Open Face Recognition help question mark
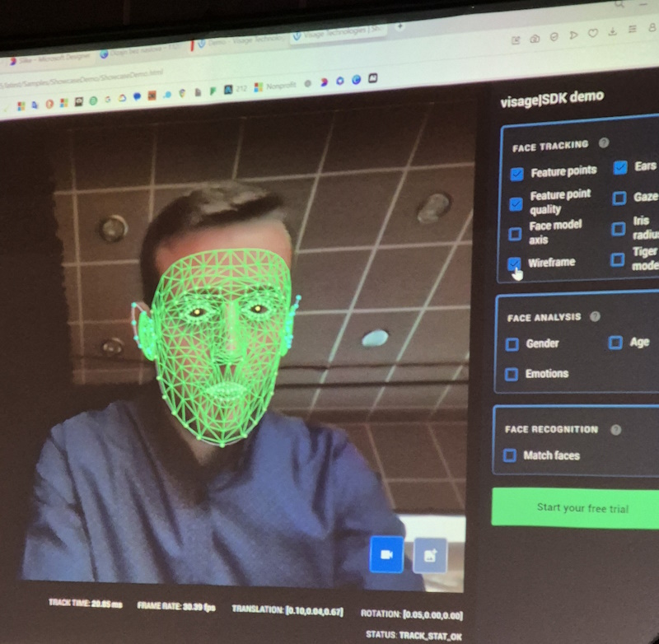Viewport: 659px width, 644px height. 615,429
